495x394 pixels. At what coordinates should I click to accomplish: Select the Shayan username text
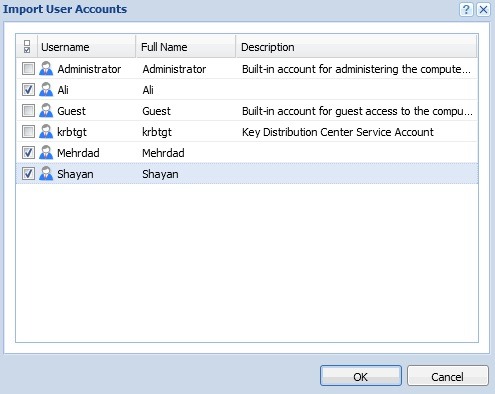pos(75,174)
